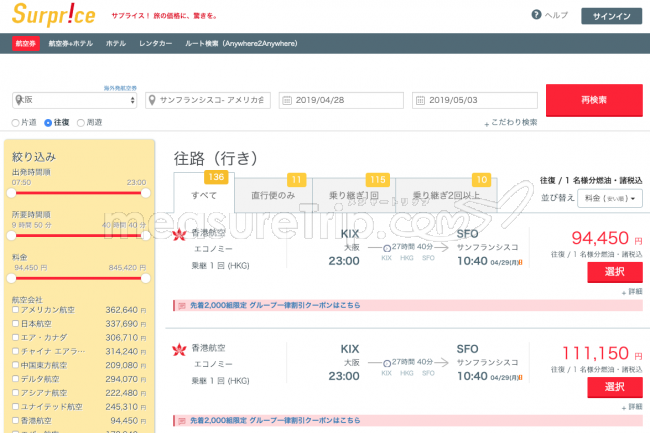Check the ユナイテッド航空 airline filter
This screenshot has height=433, width=650.
15,406
